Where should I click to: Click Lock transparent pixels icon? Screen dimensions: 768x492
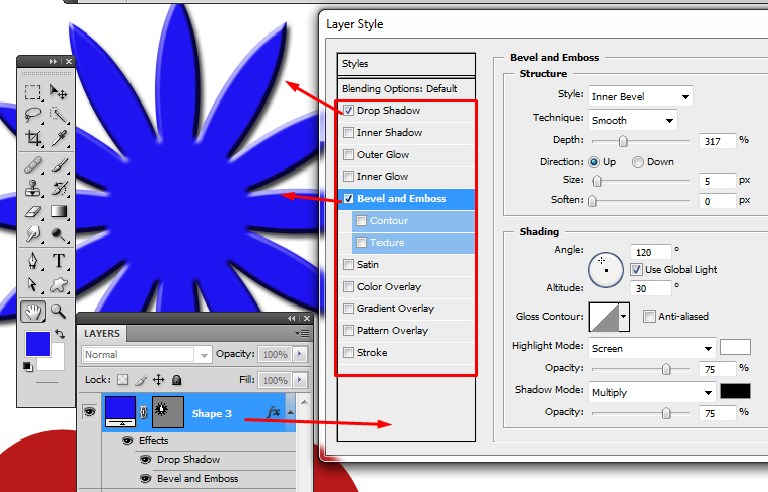[x=123, y=380]
